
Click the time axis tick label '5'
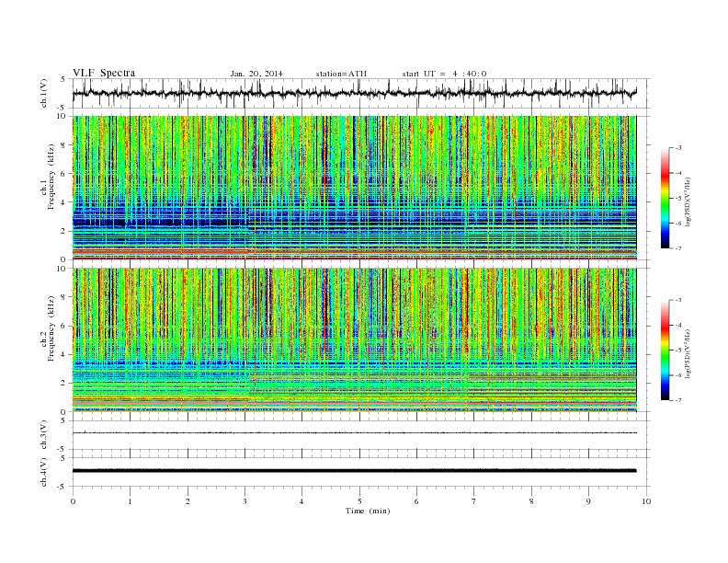359,501
